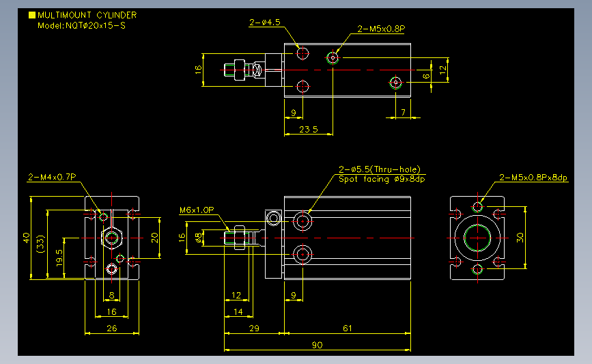Select the 'Model:NQTø20x15-S' label

click(x=81, y=26)
